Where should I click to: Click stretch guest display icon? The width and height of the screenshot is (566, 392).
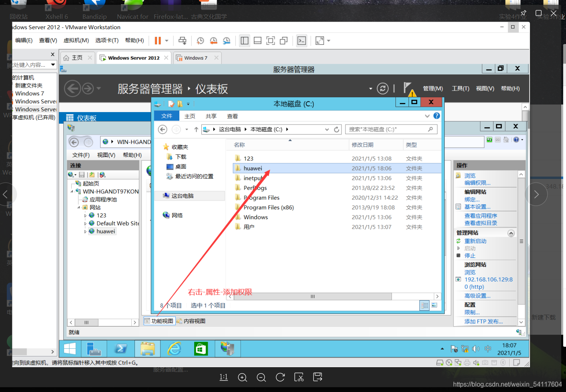coord(320,40)
